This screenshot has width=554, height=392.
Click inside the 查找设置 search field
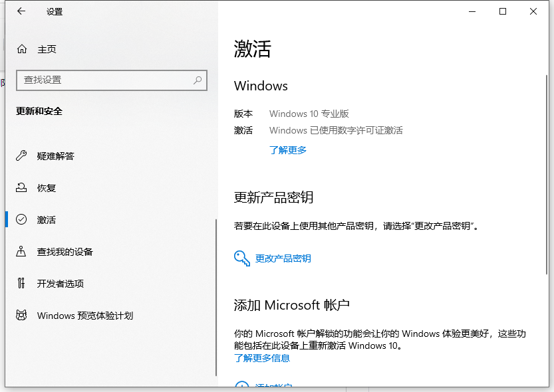tap(100, 80)
